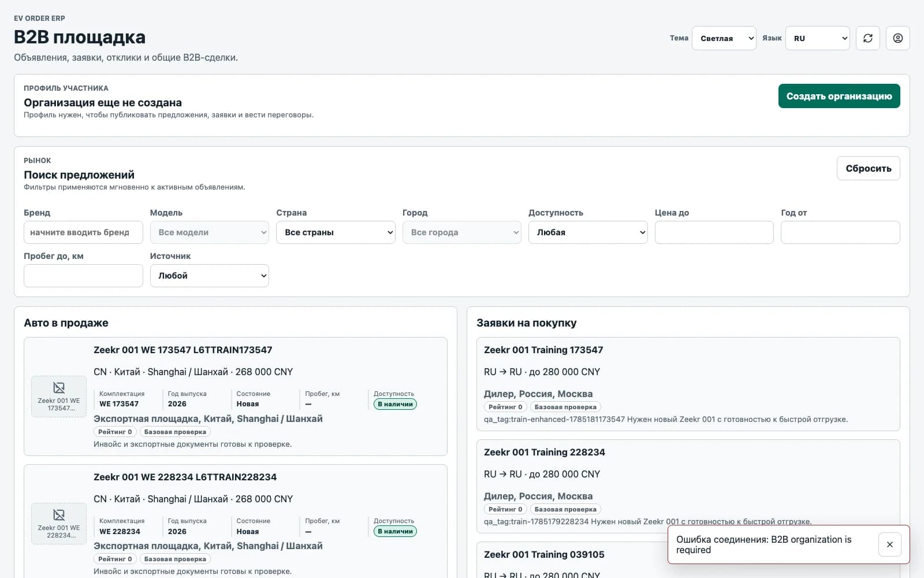Click 'B2B площадка' page title

coord(80,37)
